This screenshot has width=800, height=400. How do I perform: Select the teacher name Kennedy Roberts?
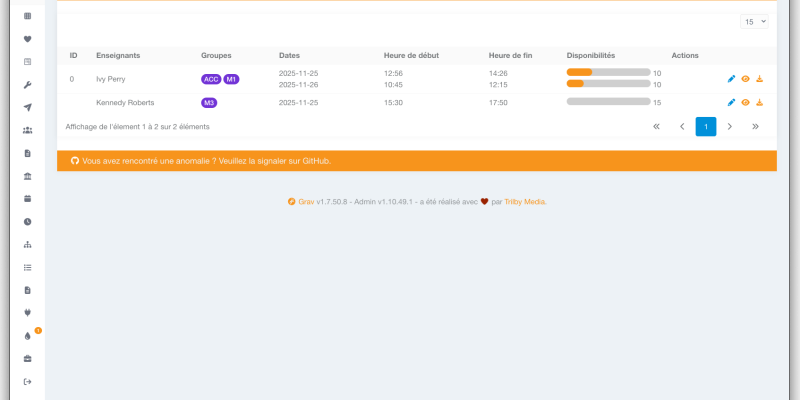pos(125,103)
